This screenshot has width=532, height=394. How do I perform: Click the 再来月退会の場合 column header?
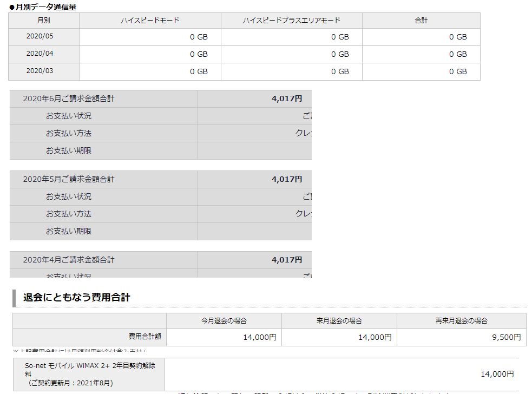click(461, 321)
